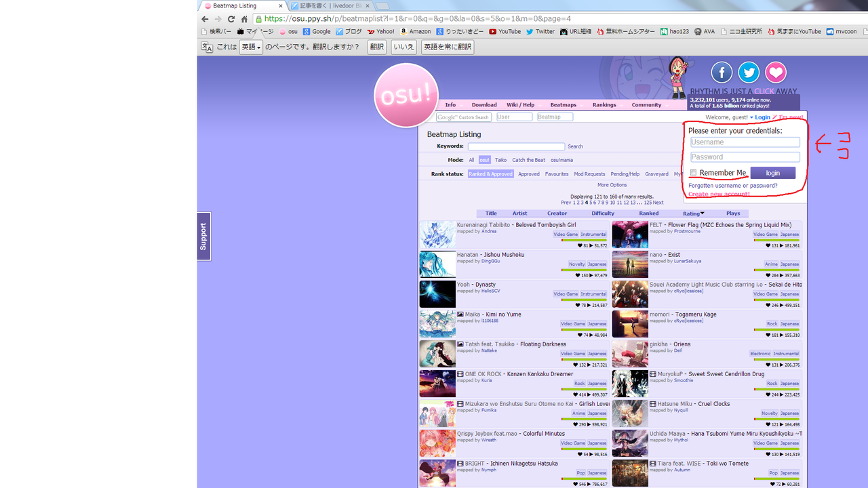
Task: Select mode Taiko
Action: click(x=500, y=160)
